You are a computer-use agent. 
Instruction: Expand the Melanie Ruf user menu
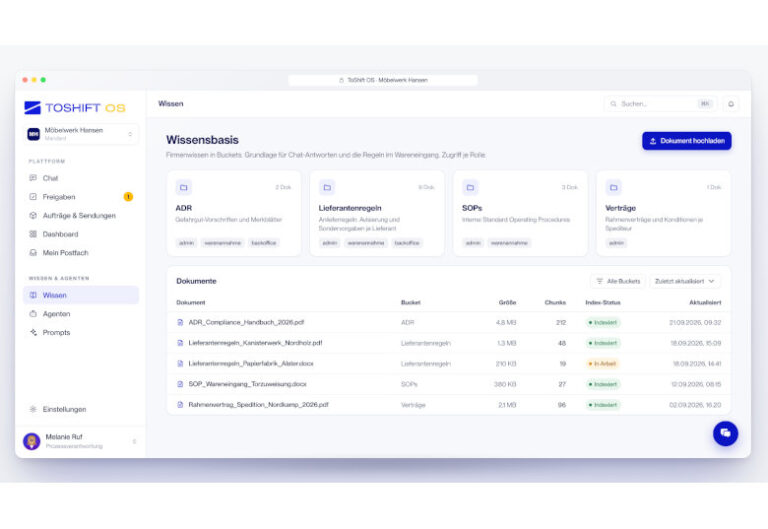coord(134,441)
